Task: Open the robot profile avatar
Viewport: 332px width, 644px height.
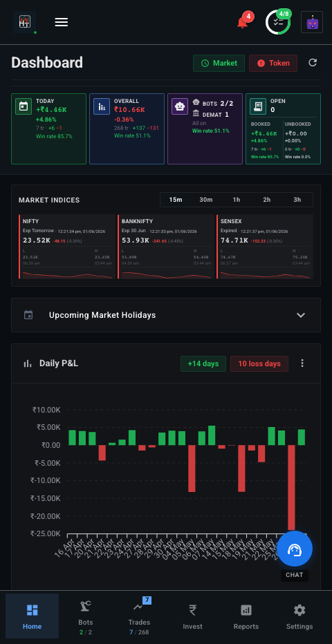Action: coord(311,22)
